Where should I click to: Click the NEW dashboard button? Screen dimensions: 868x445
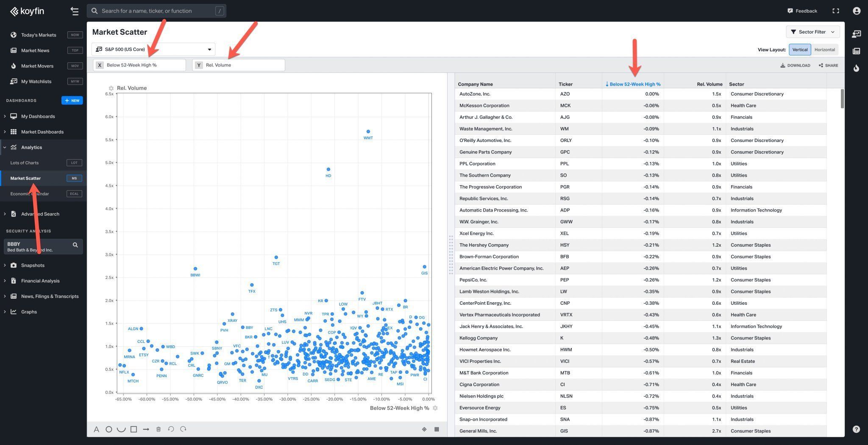click(72, 100)
